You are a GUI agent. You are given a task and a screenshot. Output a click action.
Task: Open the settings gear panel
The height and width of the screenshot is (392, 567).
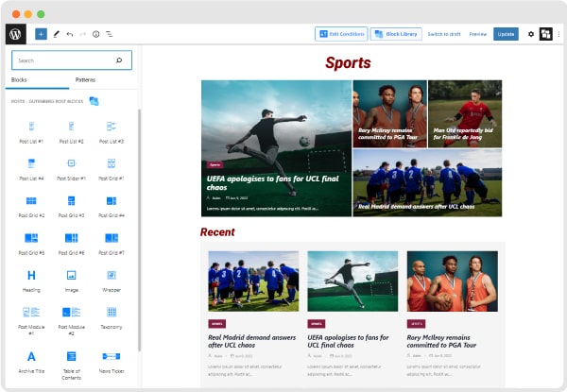530,34
